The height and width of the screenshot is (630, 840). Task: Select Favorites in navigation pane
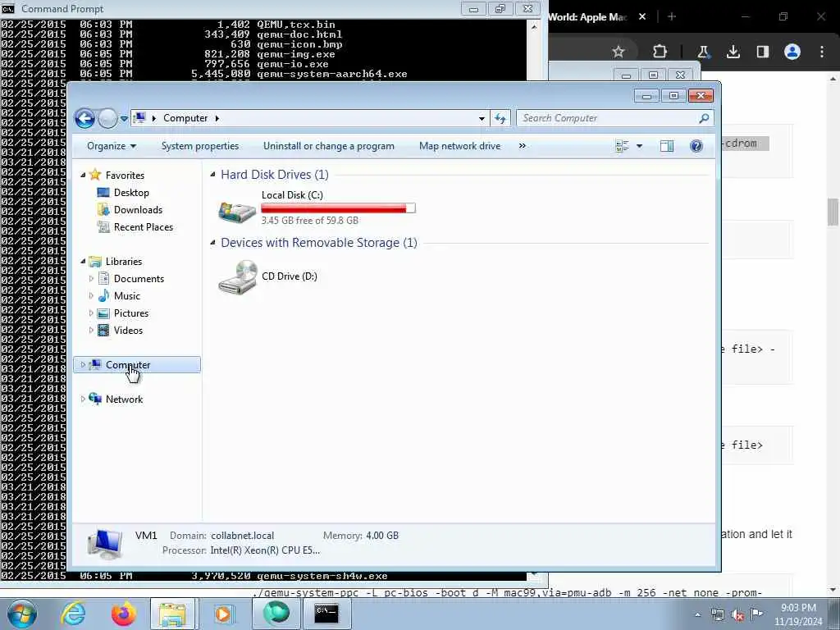(125, 176)
